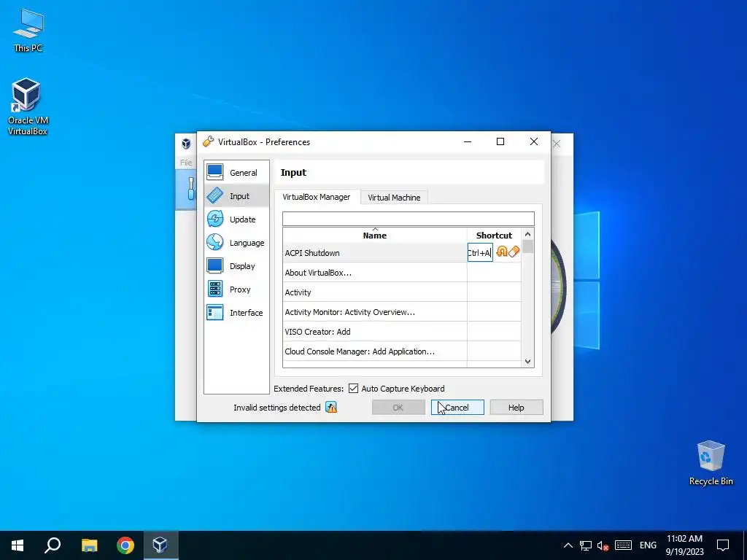Switch to the Virtual Machine tab
Viewport: 747px width, 560px height.
click(x=394, y=197)
